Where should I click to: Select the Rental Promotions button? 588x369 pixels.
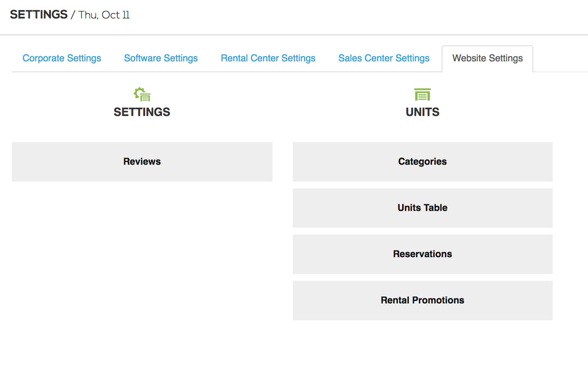tap(422, 300)
